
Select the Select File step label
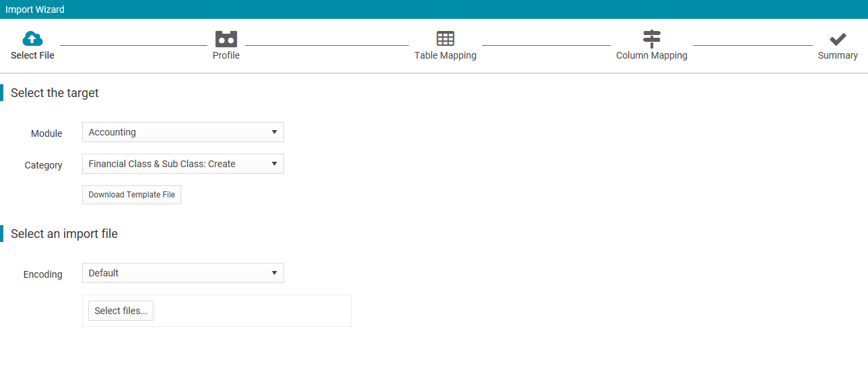[32, 55]
